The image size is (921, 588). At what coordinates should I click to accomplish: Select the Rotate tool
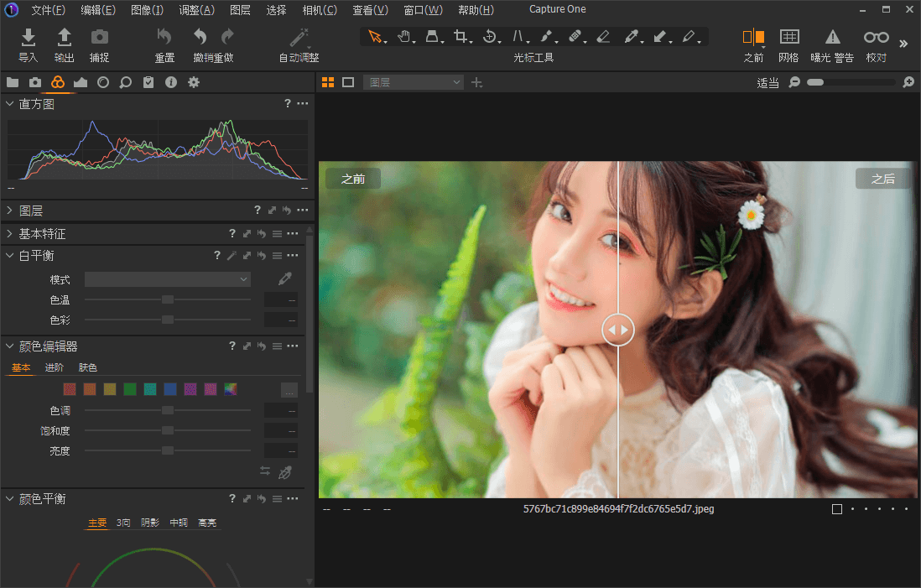489,36
